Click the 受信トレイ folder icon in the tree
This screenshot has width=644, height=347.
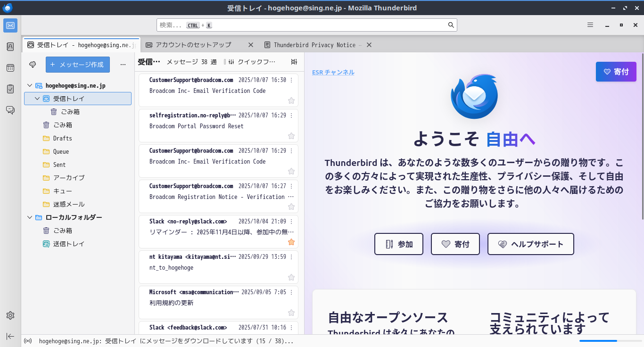click(x=46, y=99)
